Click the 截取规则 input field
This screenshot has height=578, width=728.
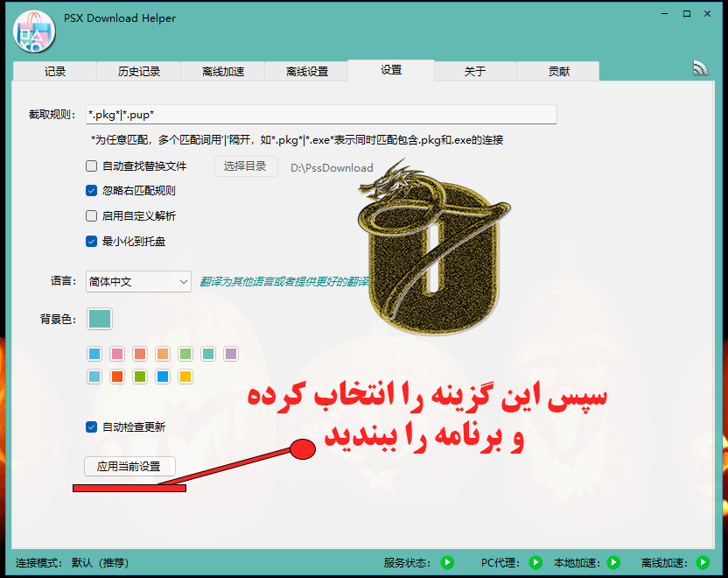tap(321, 115)
